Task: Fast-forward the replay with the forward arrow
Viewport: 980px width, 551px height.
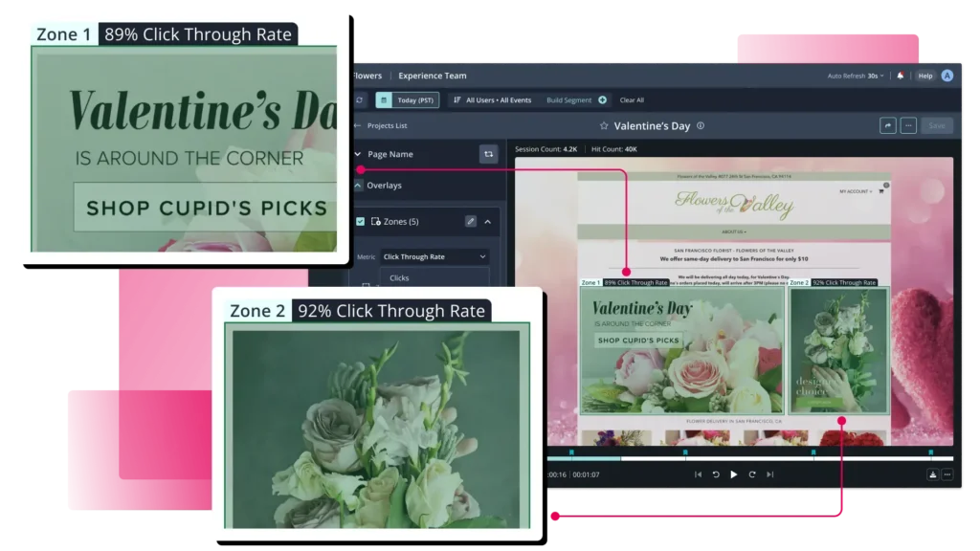Action: click(752, 474)
